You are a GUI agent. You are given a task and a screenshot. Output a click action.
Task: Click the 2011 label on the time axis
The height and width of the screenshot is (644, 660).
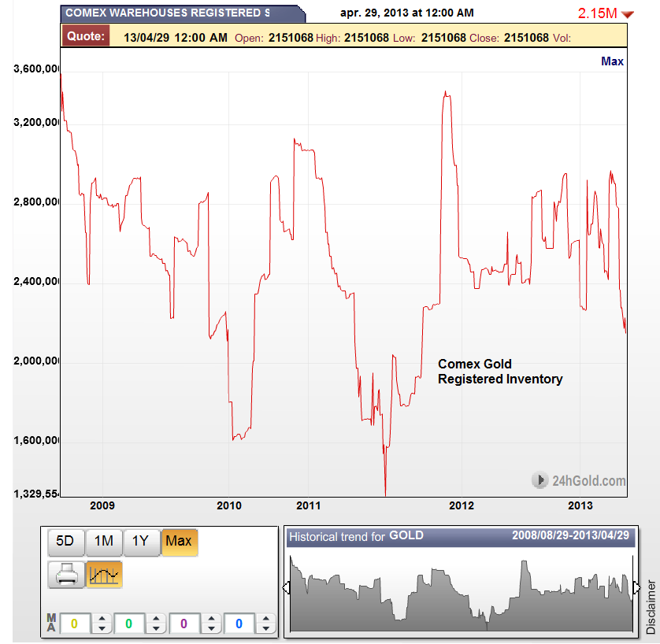point(308,505)
